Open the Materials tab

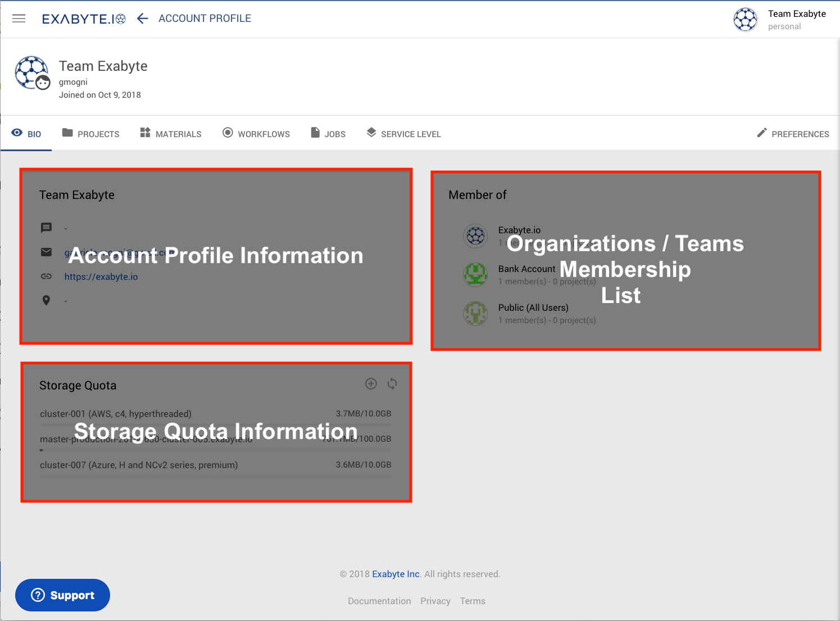tap(170, 134)
